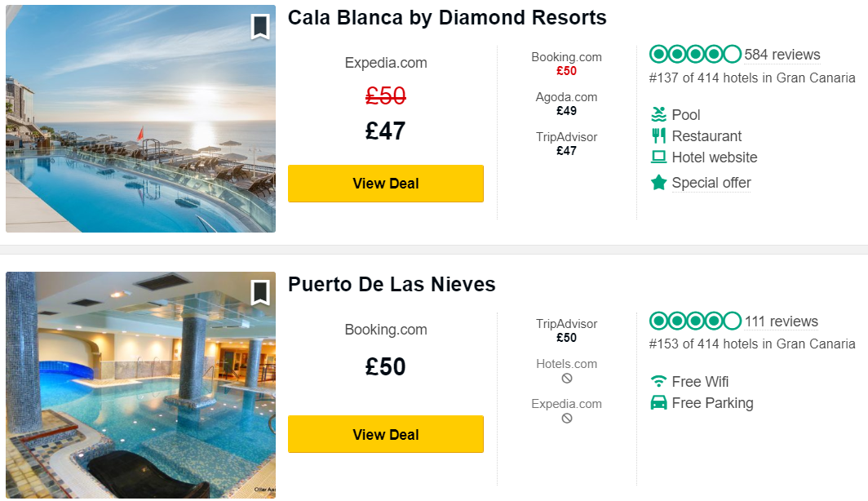Select the Booking.com £50 offer for Cala Blanca

coord(566,64)
